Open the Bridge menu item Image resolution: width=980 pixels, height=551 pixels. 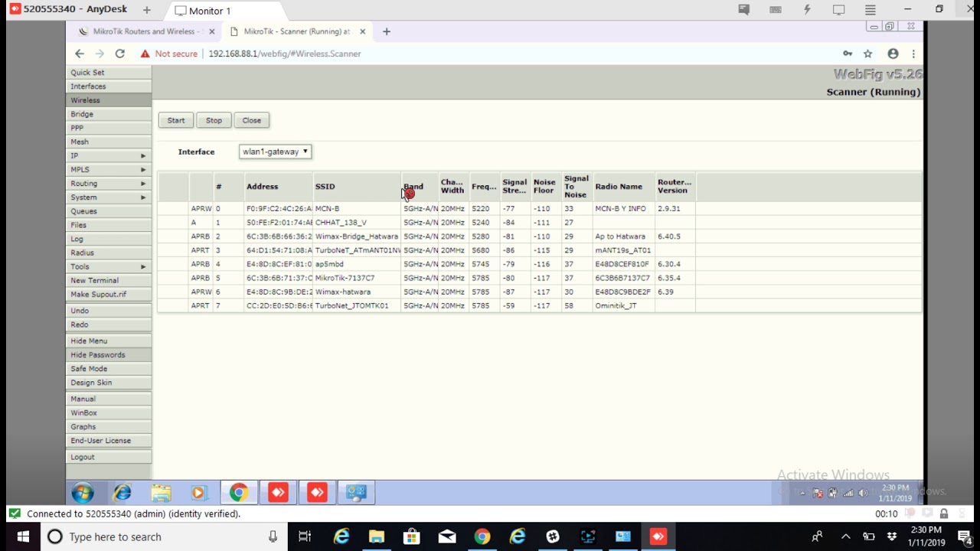pos(109,114)
